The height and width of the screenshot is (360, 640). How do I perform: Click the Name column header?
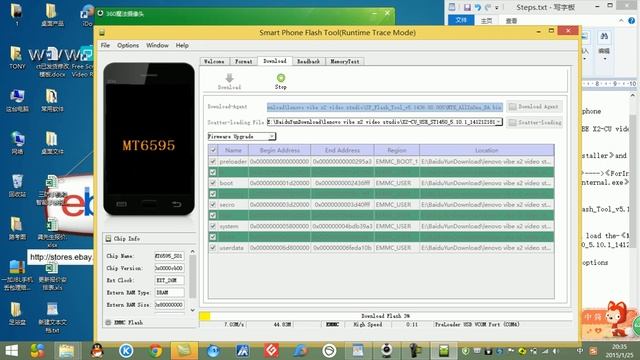click(x=233, y=150)
